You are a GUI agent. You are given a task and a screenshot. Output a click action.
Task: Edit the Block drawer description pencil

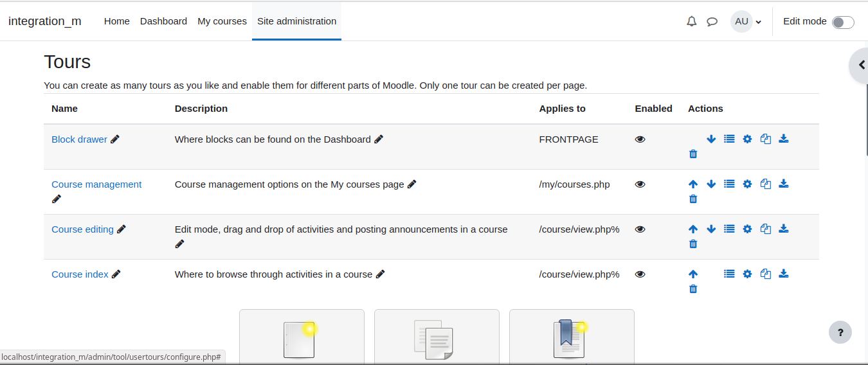[x=379, y=139]
